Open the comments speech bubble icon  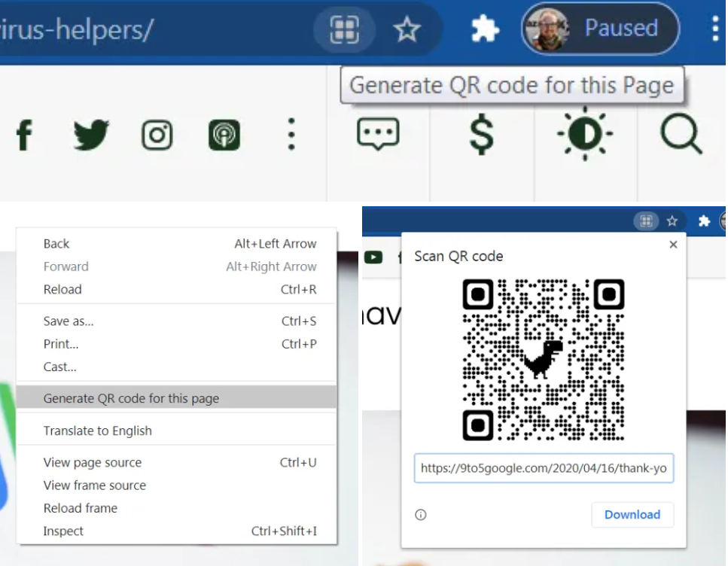tap(378, 134)
